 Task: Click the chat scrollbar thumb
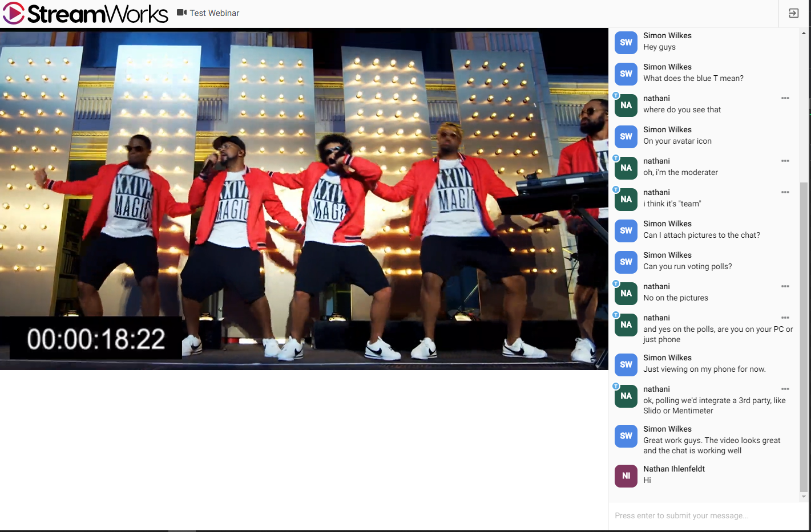point(804,336)
